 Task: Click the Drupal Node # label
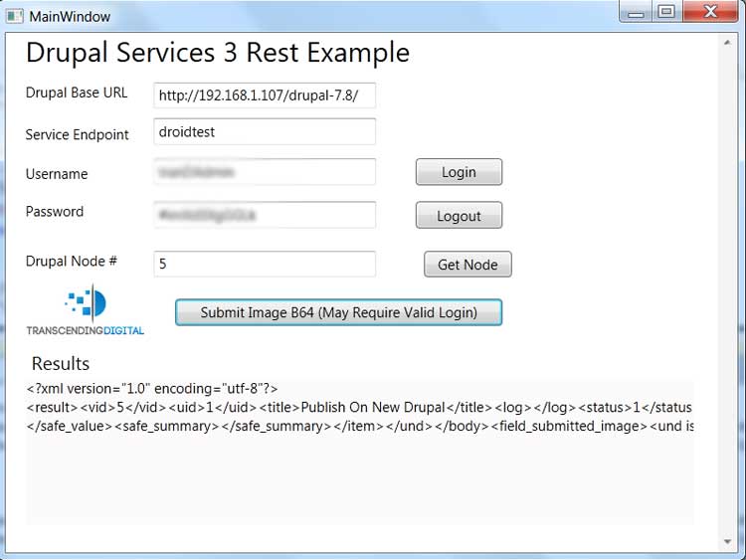click(72, 261)
